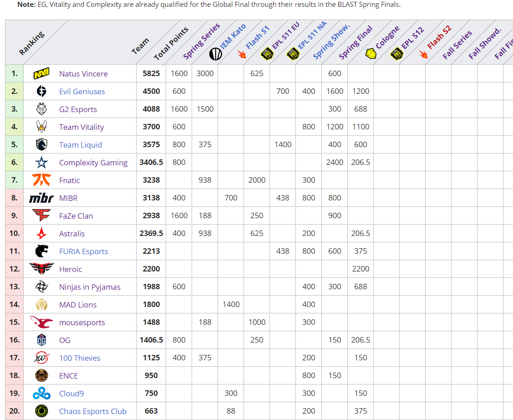This screenshot has height=420, width=513.
Task: Click the Natus Vincere team logo
Action: [41, 74]
